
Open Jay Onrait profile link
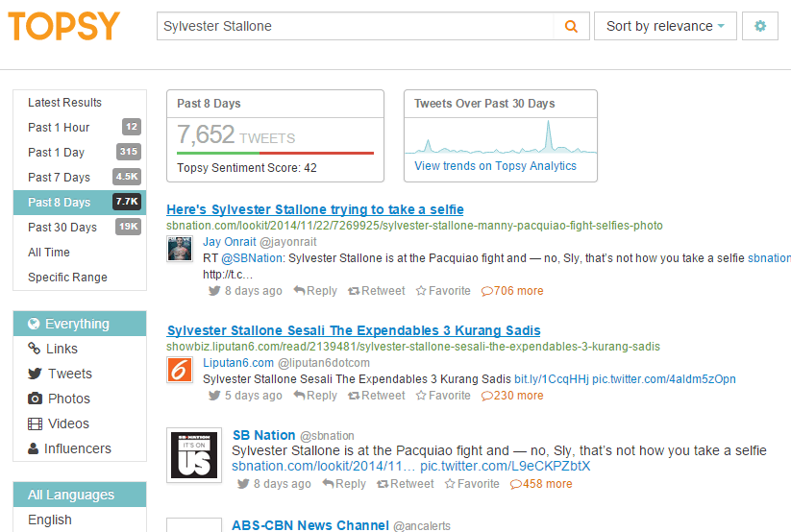click(230, 242)
